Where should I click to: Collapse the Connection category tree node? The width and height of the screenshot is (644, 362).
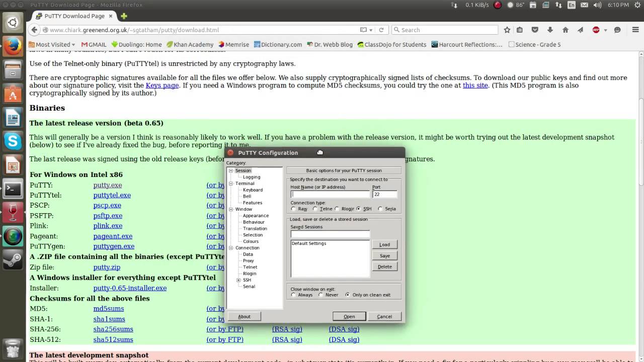coord(231,248)
